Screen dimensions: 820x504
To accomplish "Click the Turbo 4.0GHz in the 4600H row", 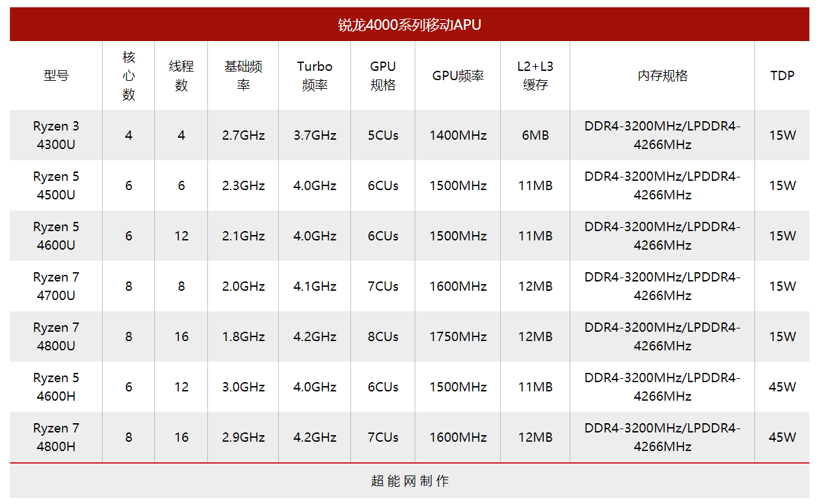I will (315, 387).
